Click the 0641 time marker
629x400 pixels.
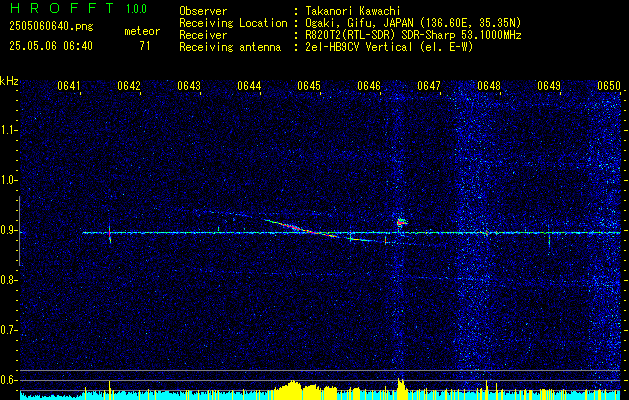pyautogui.click(x=69, y=86)
